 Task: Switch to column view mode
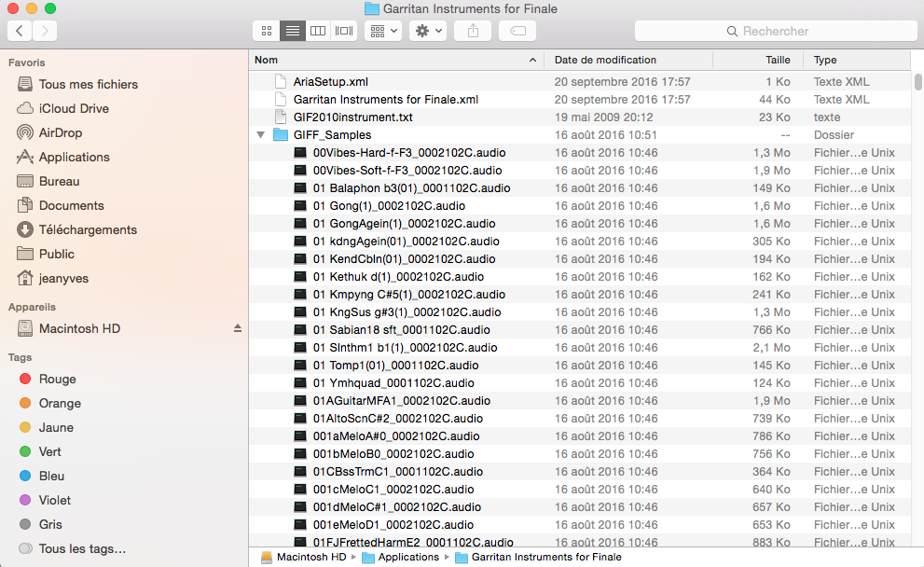coord(318,31)
